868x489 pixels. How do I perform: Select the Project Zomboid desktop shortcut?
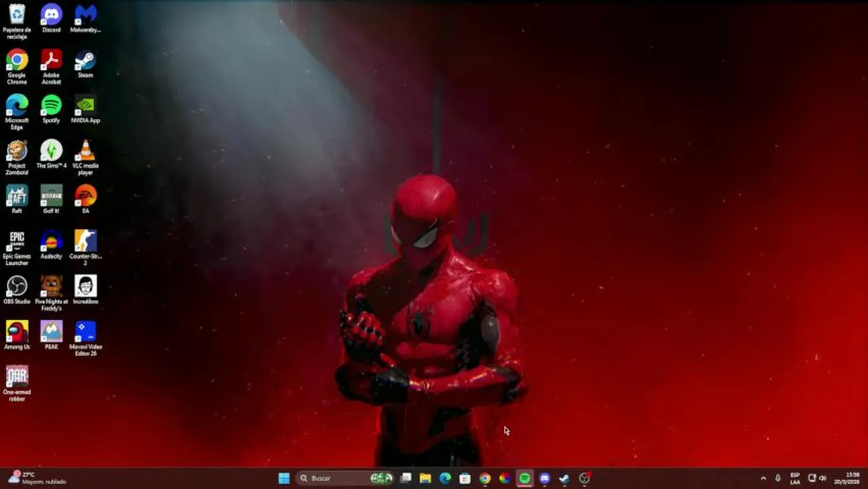[x=17, y=158]
